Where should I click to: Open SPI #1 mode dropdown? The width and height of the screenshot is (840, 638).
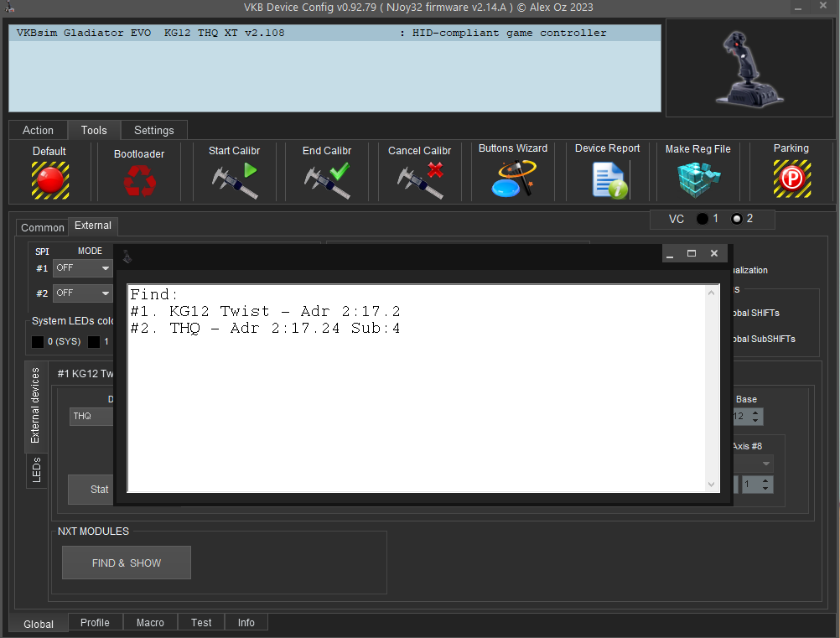pyautogui.click(x=82, y=267)
